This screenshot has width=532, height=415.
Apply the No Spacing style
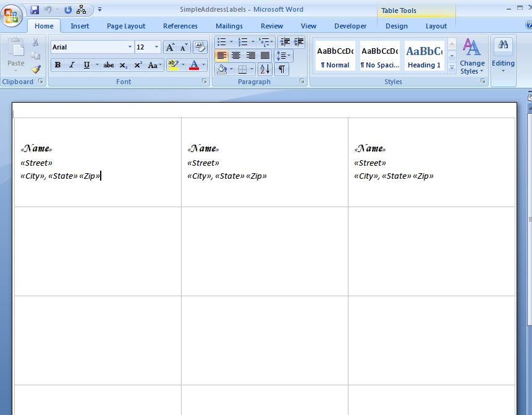[x=379, y=56]
